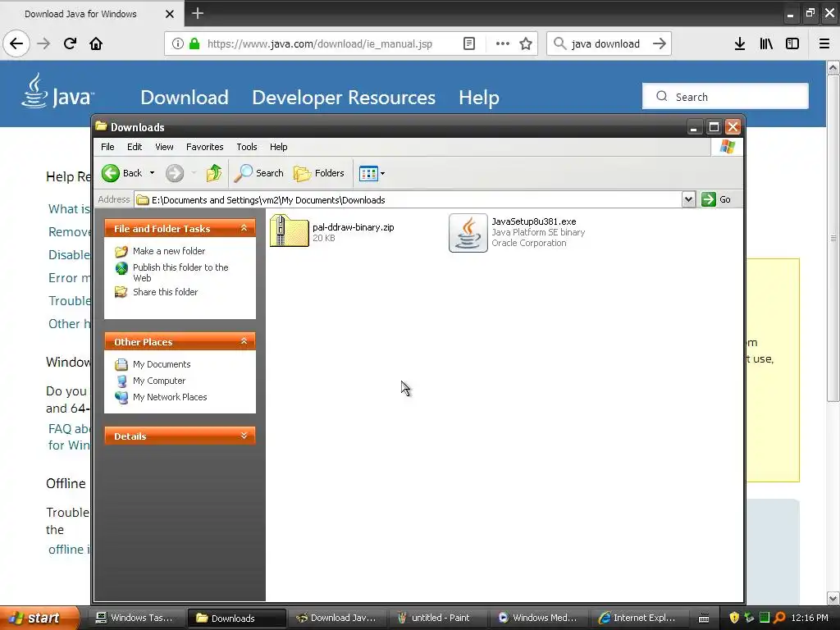The image size is (840, 630).
Task: Go to My Documents in Other Places
Action: [162, 364]
